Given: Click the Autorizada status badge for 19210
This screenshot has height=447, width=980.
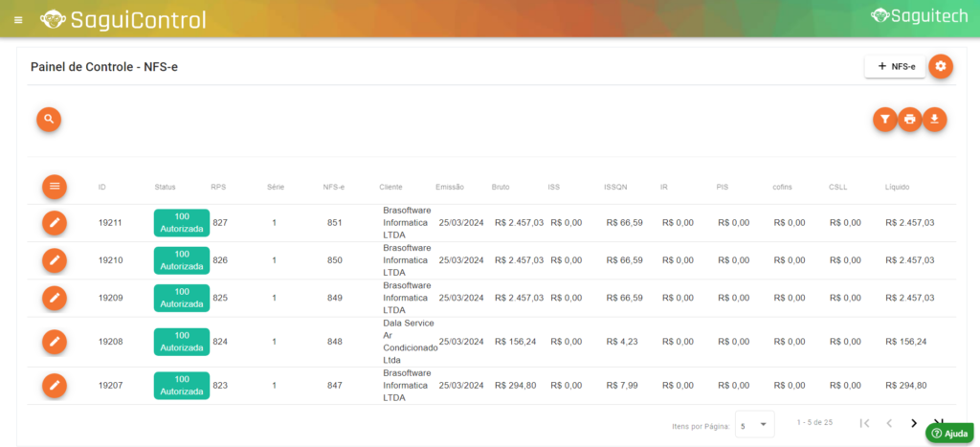Looking at the screenshot, I should (x=182, y=260).
